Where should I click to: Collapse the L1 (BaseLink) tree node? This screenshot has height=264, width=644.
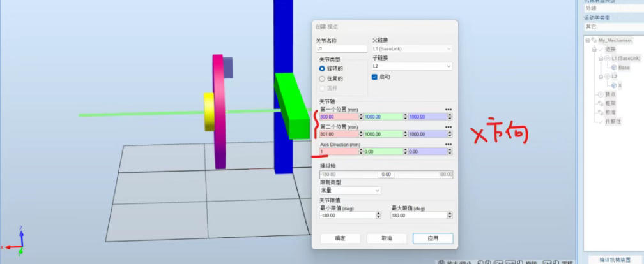point(600,58)
